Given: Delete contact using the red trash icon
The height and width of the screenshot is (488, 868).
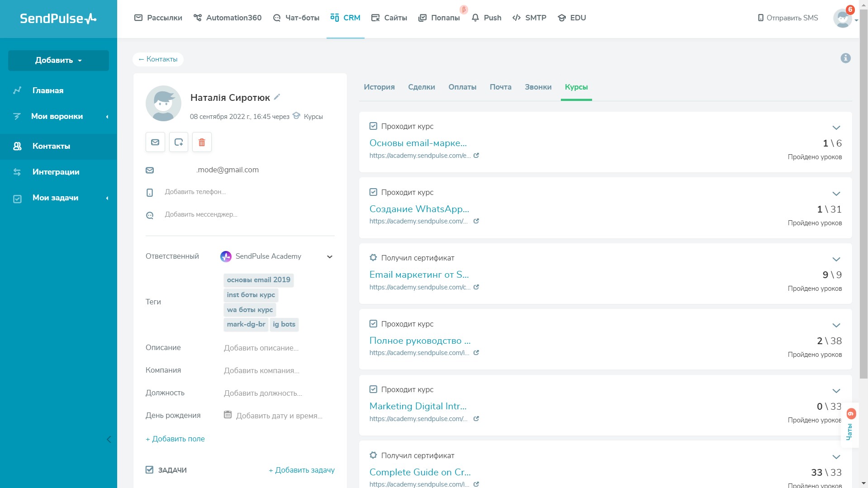Looking at the screenshot, I should coord(202,142).
